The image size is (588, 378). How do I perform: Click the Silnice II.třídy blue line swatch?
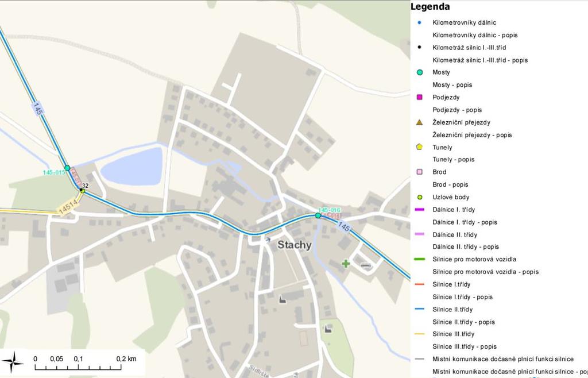(x=419, y=309)
